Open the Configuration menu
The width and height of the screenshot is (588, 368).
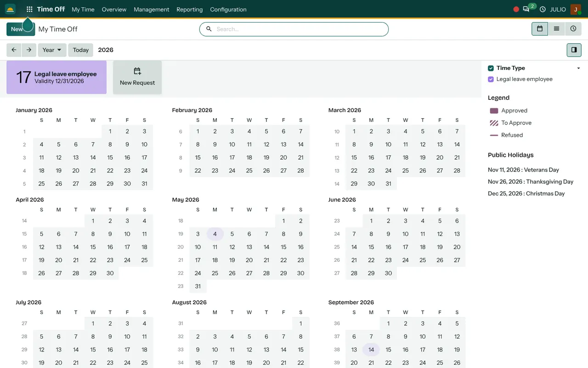click(228, 9)
